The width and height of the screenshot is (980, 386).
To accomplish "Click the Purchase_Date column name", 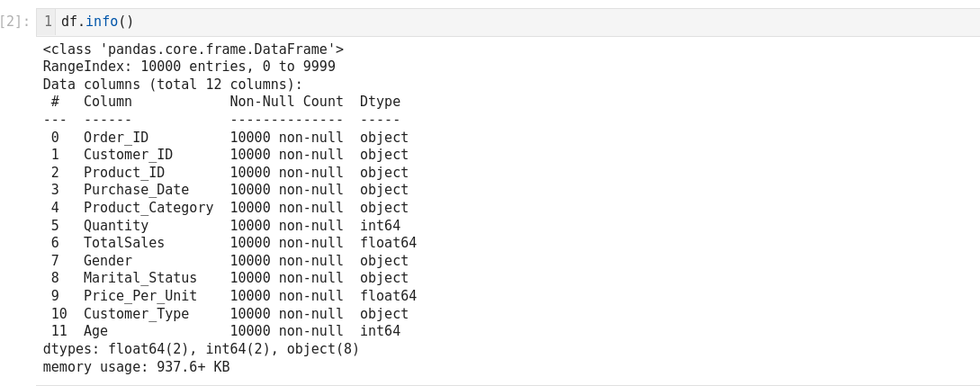I will (x=136, y=190).
